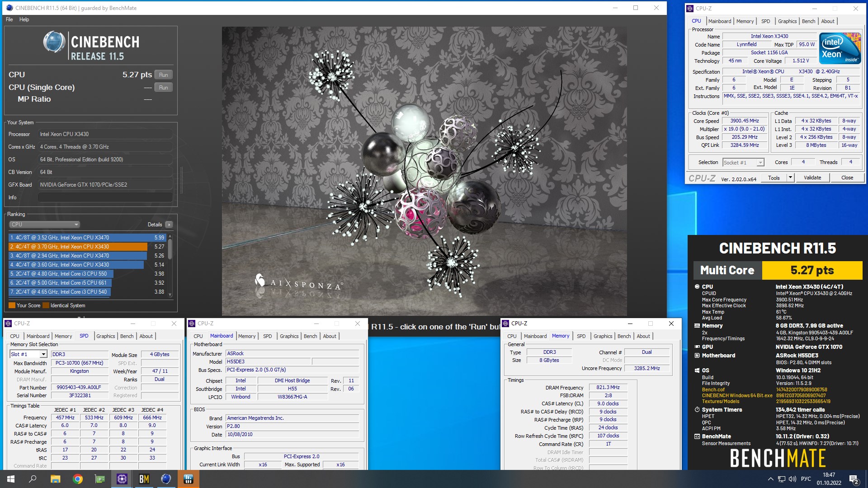Click OS Windows icon in BenchMate panel
The image size is (868, 488).
click(x=697, y=371)
